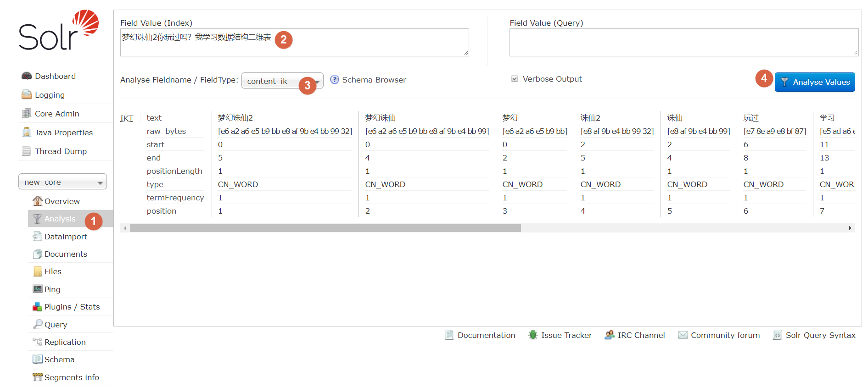Click the Thread Dump icon
This screenshot has height=387, width=868.
tap(27, 151)
